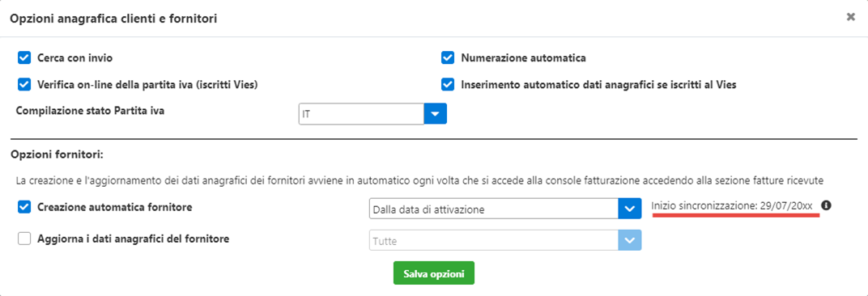The width and height of the screenshot is (868, 296).
Task: Uncheck Inserimento automatico dati anagrafici
Action: [447, 85]
